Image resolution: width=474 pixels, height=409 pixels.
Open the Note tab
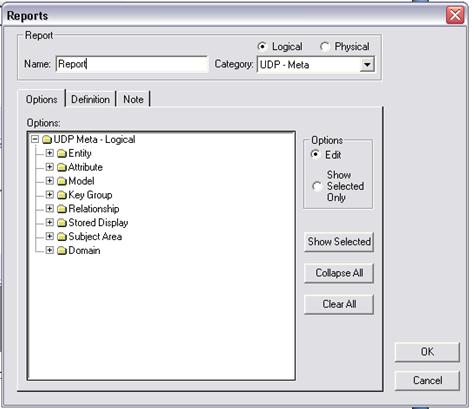point(133,99)
